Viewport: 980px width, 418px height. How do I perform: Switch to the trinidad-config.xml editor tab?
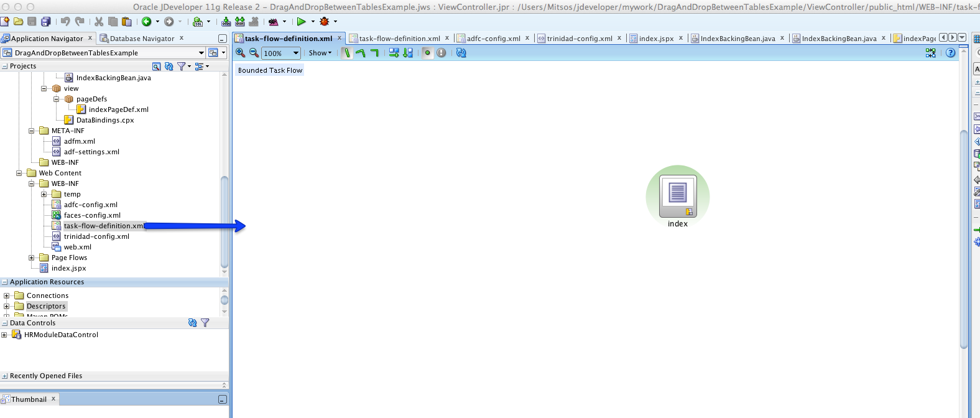tap(580, 39)
